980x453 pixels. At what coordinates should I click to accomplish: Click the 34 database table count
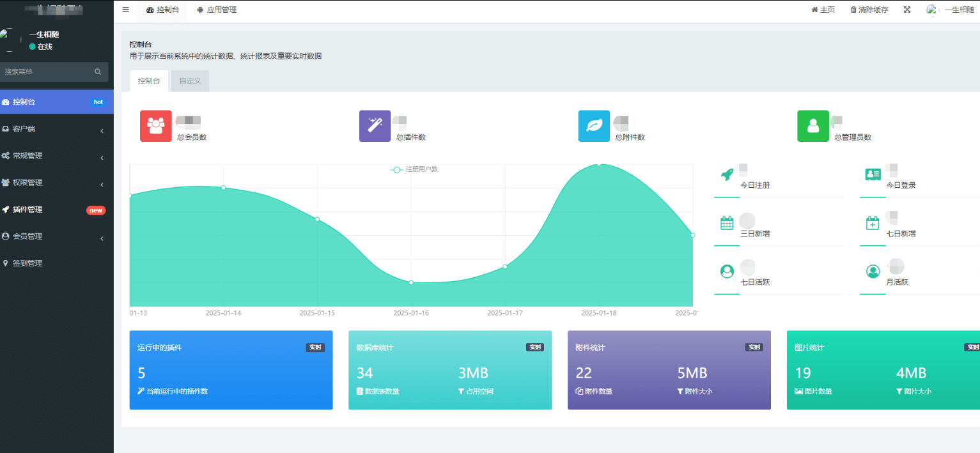pyautogui.click(x=364, y=373)
